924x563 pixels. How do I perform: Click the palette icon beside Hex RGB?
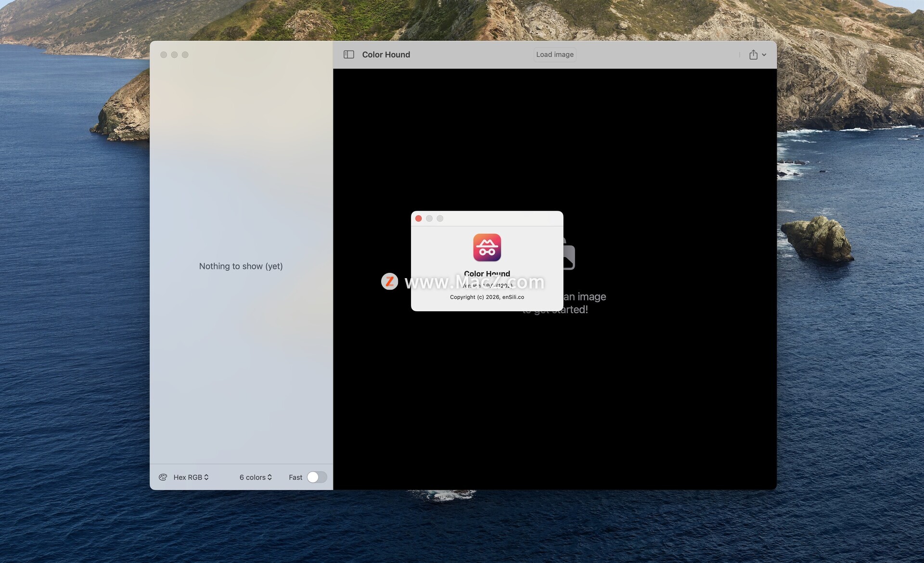pos(163,477)
